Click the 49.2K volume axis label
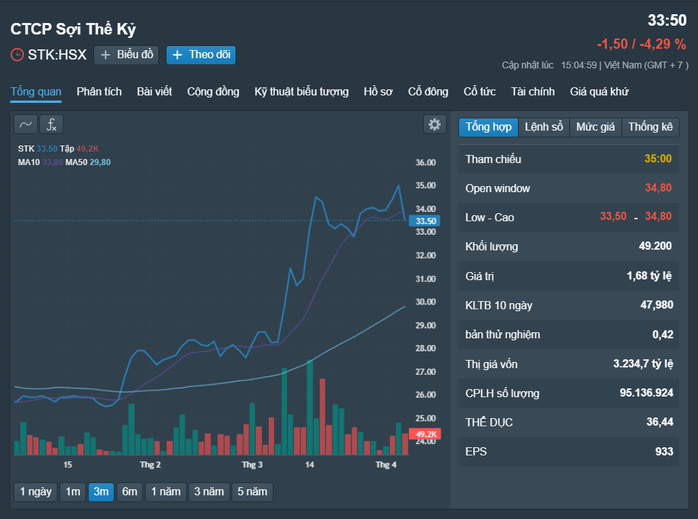The height and width of the screenshot is (519, 698). 425,434
